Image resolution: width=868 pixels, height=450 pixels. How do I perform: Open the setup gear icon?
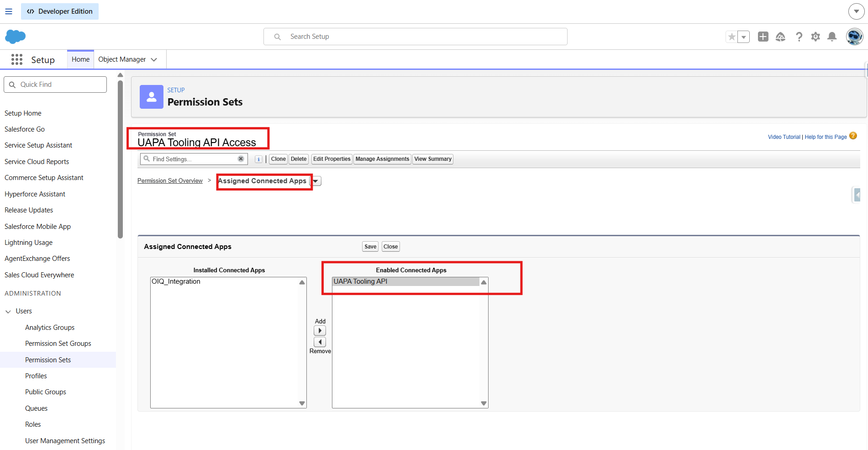point(815,37)
